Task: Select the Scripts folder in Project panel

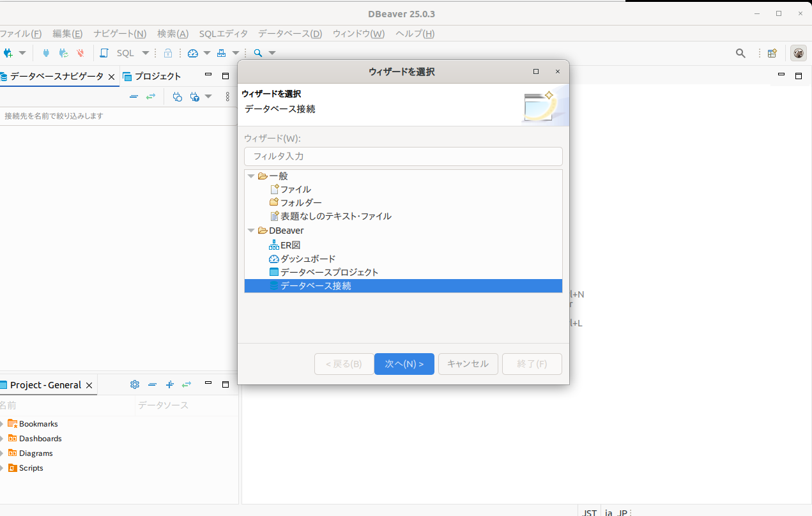Action: point(31,468)
